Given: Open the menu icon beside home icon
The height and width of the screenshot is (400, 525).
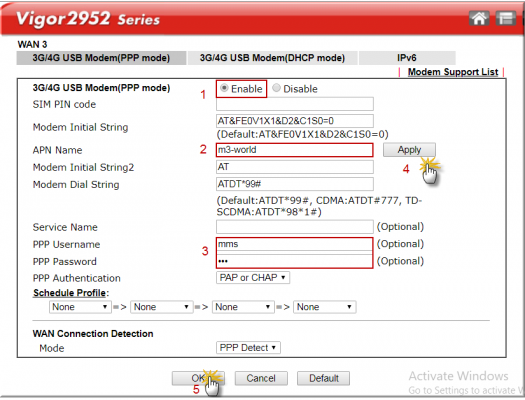Looking at the screenshot, I should coord(505,18).
